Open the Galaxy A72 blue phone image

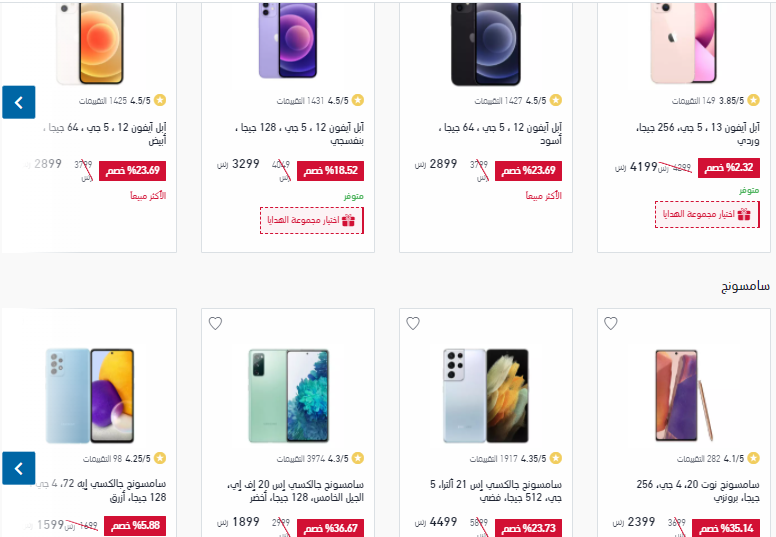click(90, 395)
